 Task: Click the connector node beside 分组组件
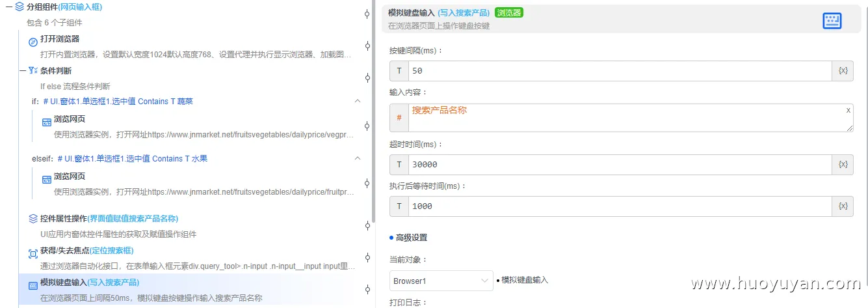(x=367, y=14)
